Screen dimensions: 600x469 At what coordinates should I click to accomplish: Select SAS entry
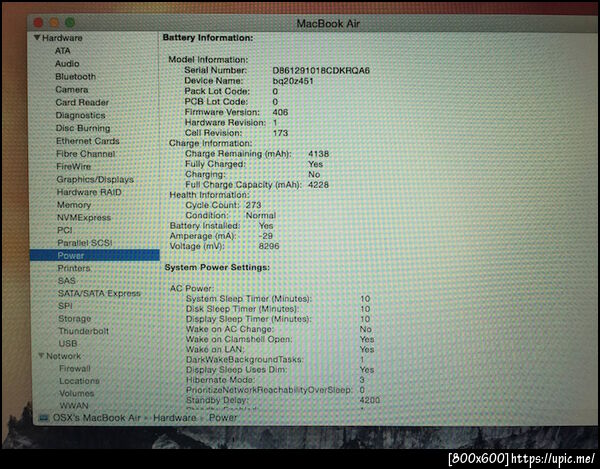pos(67,280)
